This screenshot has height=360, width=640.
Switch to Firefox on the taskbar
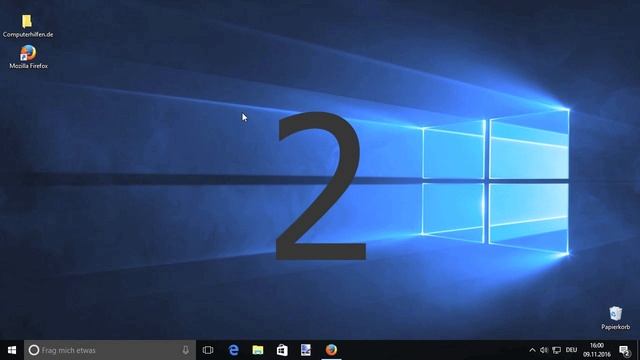point(331,350)
